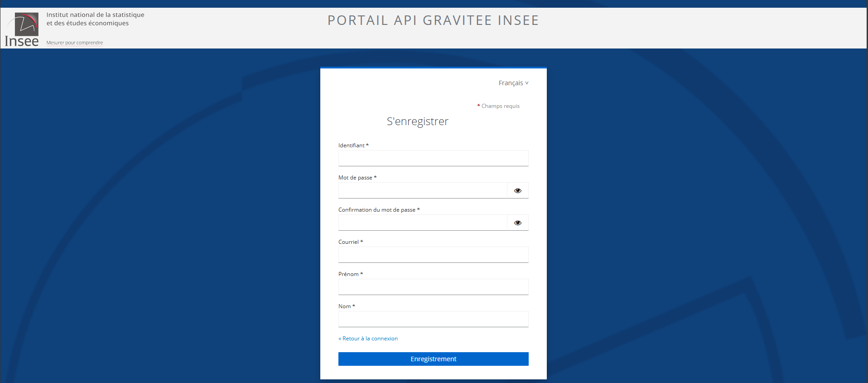Screen dimensions: 868x383
Task: Click the S'enregistrer form heading
Action: click(417, 121)
